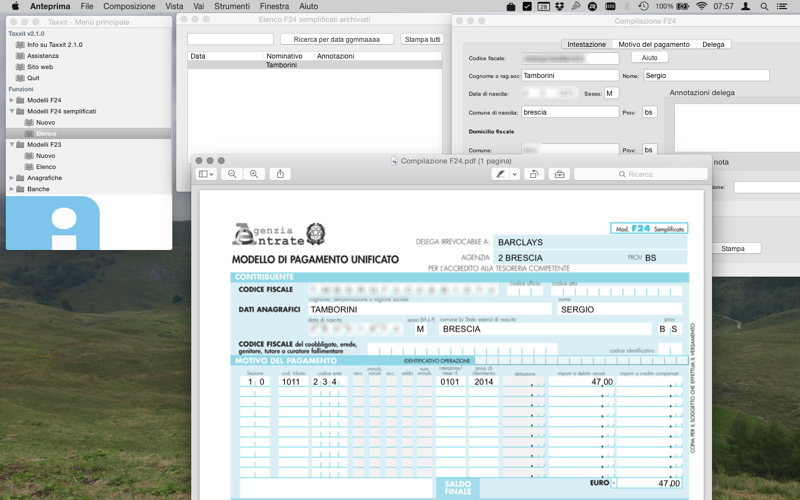This screenshot has width=800, height=500.
Task: Collapse the Modelli F24 semplificati folder
Action: (12, 111)
